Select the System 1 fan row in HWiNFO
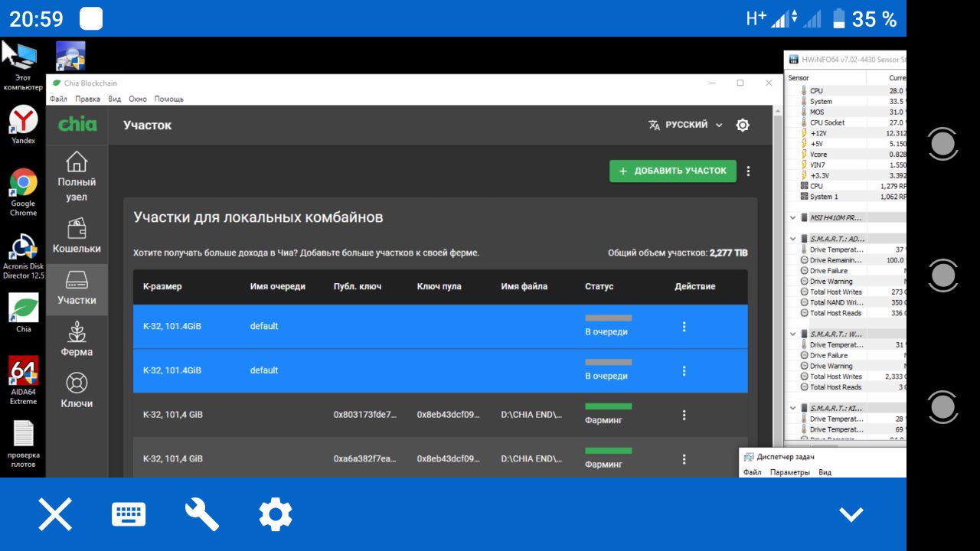The image size is (980, 551). coord(847,197)
